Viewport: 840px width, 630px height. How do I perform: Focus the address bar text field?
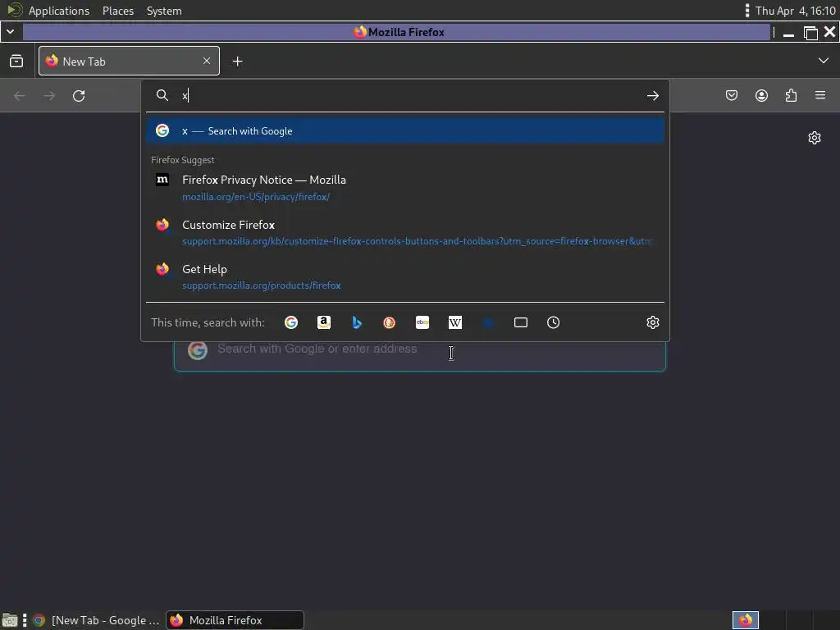(x=410, y=96)
